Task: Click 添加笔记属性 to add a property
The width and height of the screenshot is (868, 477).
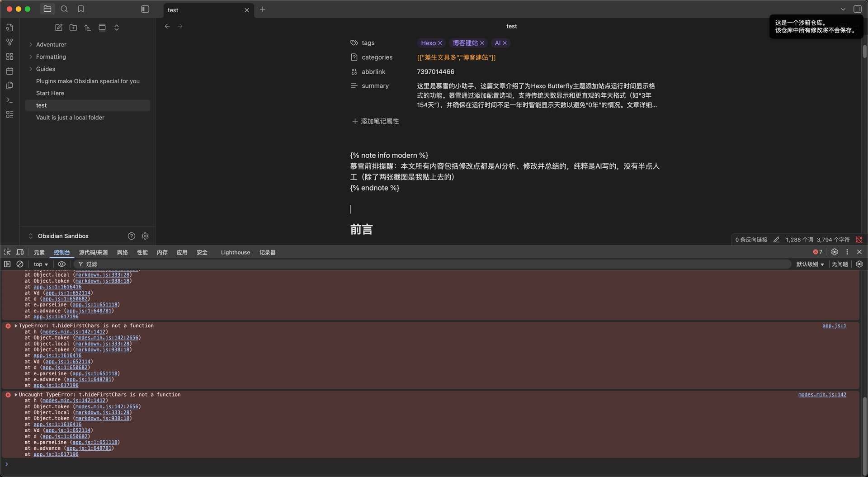Action: coord(376,121)
